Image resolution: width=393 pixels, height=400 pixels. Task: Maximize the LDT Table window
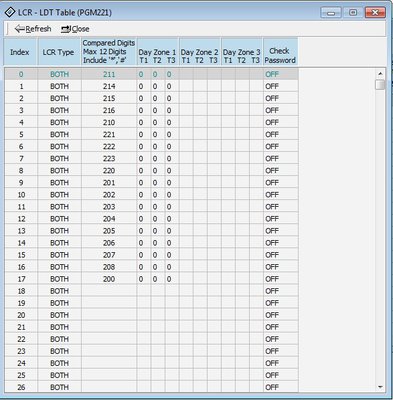[353, 13]
